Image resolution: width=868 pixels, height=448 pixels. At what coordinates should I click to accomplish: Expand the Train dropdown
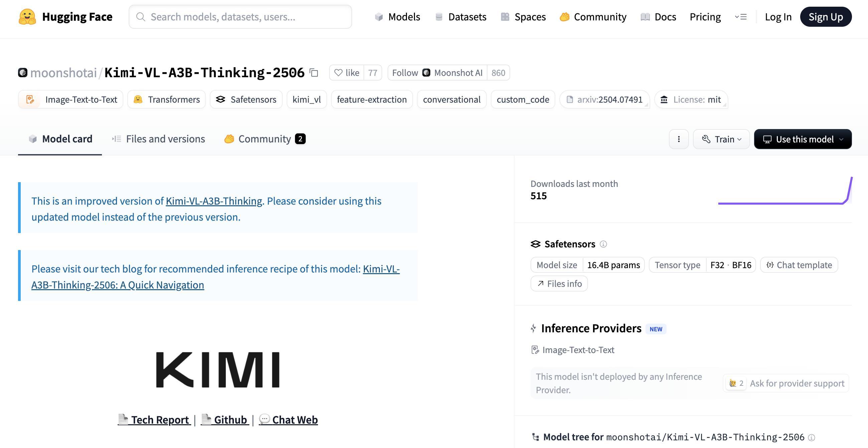721,139
